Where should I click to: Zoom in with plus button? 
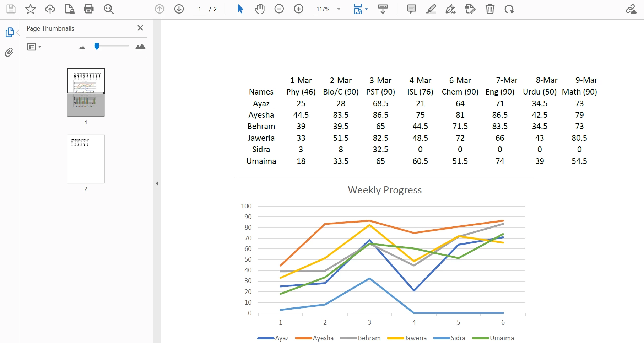[299, 9]
